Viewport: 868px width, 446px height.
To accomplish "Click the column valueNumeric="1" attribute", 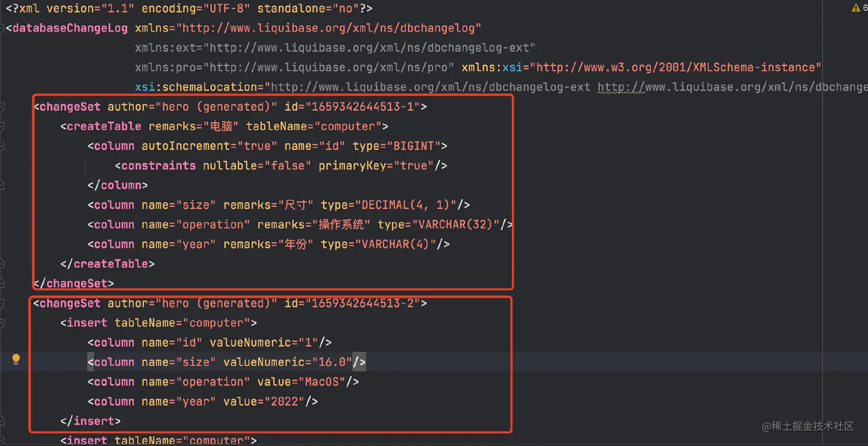I will [x=264, y=343].
